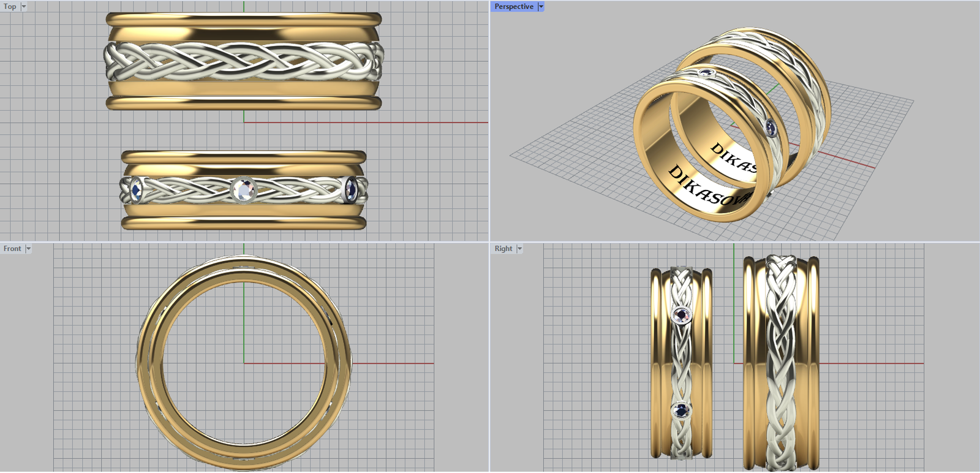Click the Perspective viewport title
This screenshot has width=980, height=473.
tap(513, 7)
